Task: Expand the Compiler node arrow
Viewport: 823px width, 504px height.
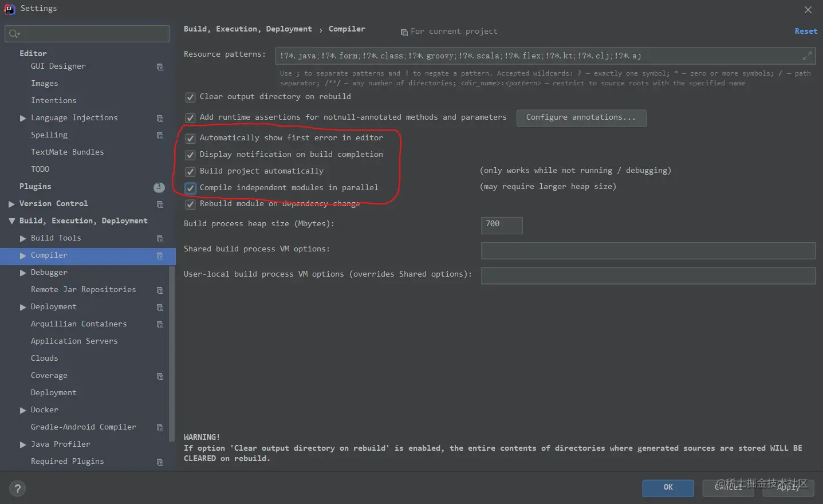Action: coord(23,255)
